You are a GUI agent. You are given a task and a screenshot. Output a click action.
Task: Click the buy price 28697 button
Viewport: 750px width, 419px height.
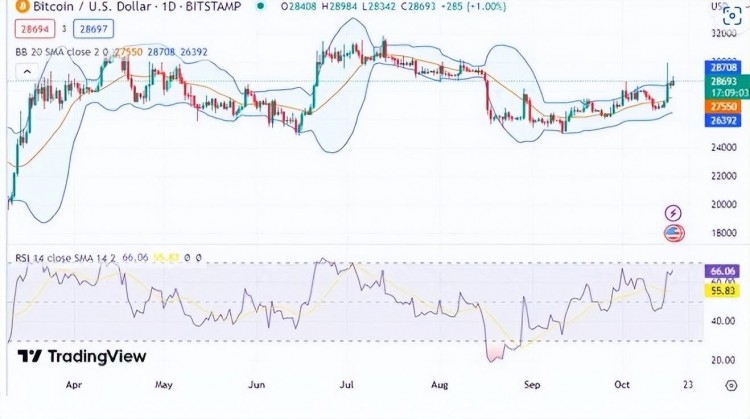click(x=93, y=29)
